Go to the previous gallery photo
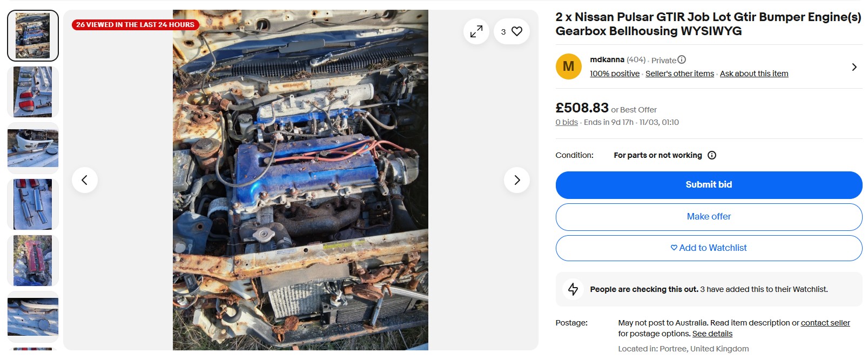Image resolution: width=868 pixels, height=359 pixels. pyautogui.click(x=85, y=180)
